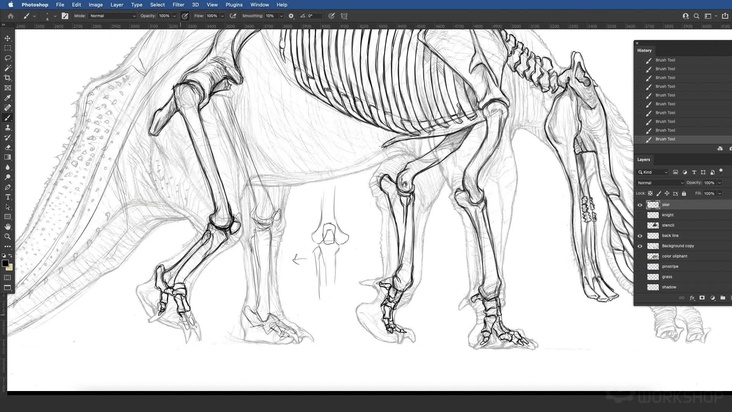Create a new layer group

(x=723, y=298)
